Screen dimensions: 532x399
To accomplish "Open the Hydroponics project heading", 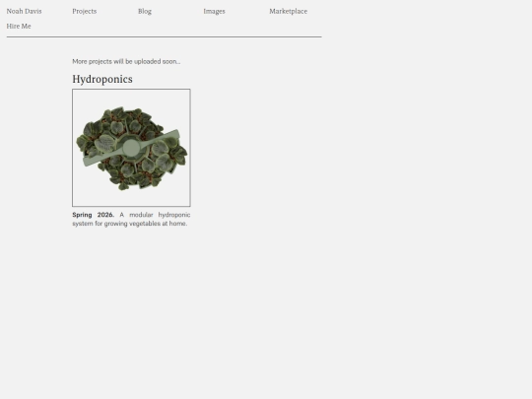I will (102, 79).
